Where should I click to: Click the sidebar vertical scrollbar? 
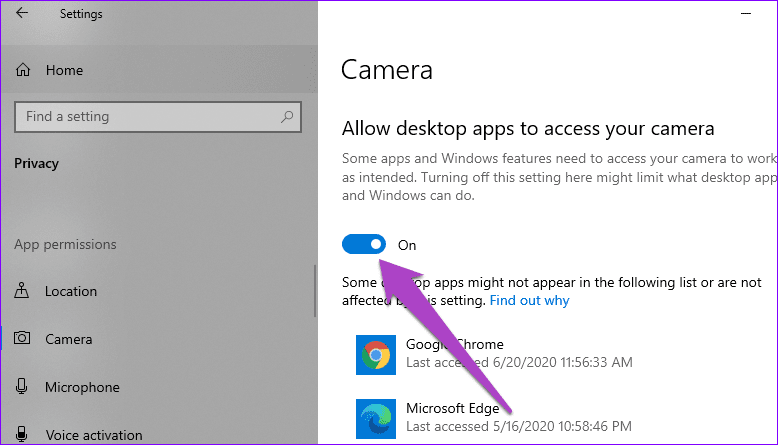[x=315, y=291]
